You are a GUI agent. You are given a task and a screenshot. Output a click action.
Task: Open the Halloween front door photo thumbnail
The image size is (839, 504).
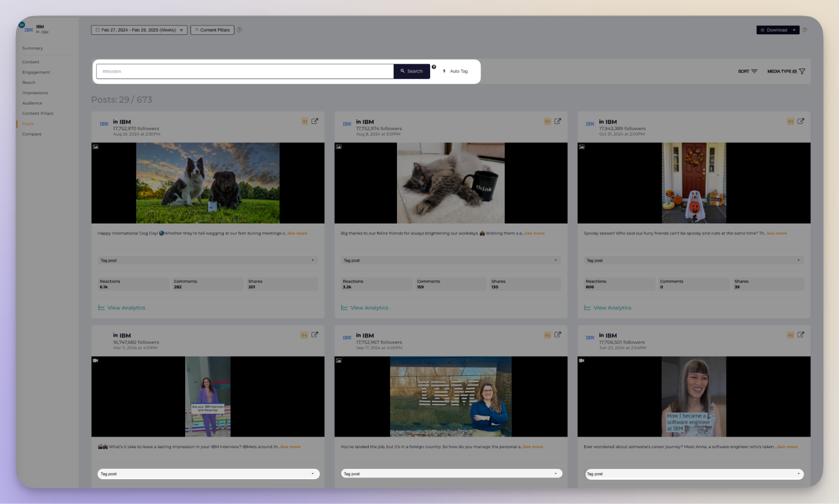[694, 183]
